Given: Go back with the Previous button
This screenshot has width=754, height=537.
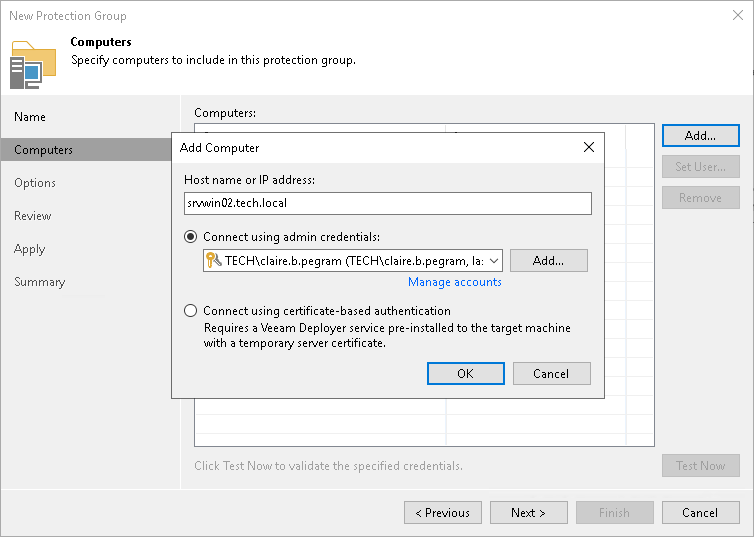Looking at the screenshot, I should point(443,512).
